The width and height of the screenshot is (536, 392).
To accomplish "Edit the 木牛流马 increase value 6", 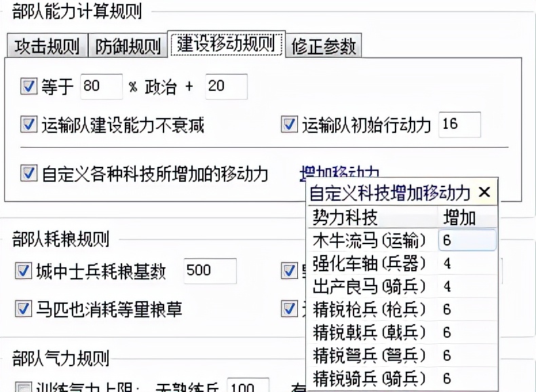I will (467, 240).
